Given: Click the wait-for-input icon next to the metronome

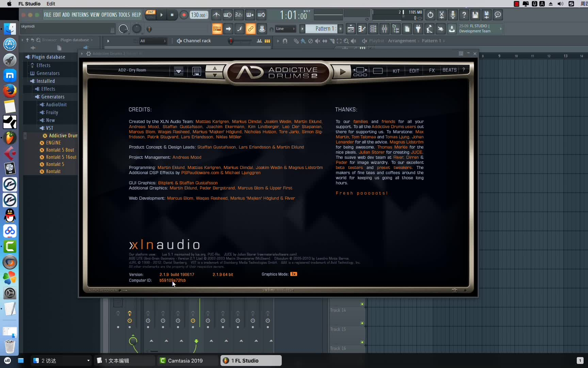Looking at the screenshot, I should [x=227, y=15].
